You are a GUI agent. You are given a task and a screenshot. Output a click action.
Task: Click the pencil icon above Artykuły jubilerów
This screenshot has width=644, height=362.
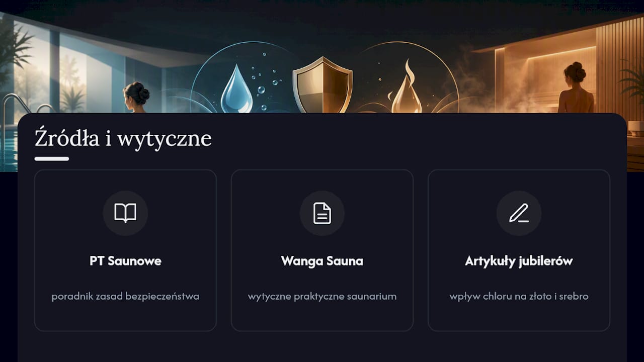(519, 213)
